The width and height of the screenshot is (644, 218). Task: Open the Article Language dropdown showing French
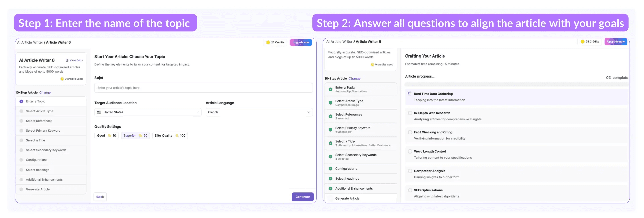click(259, 112)
